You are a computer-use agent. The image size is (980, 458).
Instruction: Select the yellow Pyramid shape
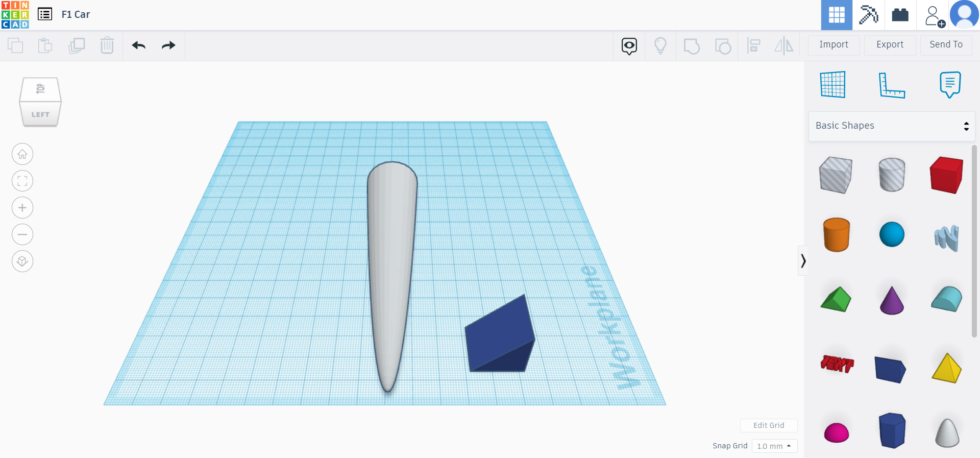pyautogui.click(x=947, y=368)
